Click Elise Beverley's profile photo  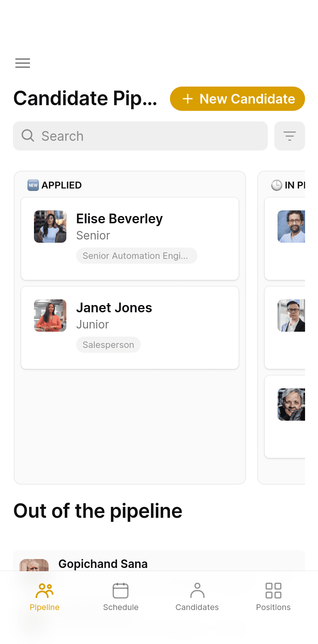[x=50, y=227]
